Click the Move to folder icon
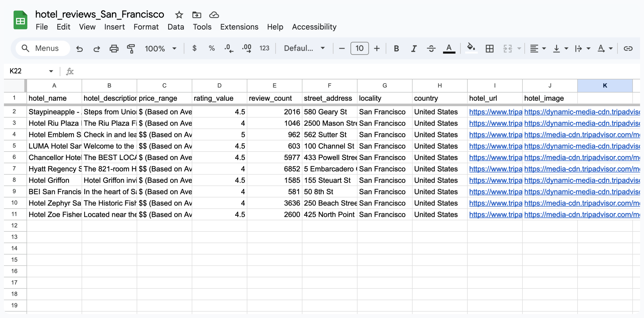This screenshot has height=318, width=644. pos(197,15)
